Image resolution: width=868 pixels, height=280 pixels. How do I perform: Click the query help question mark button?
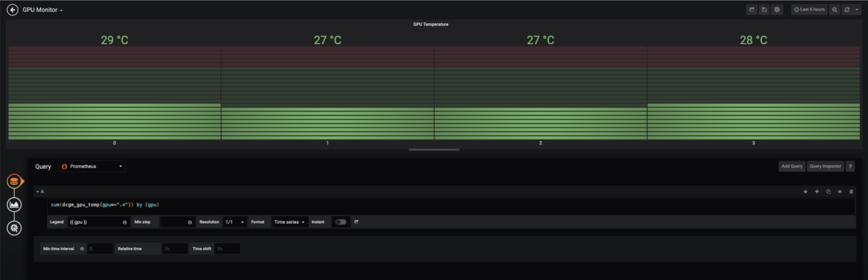pyautogui.click(x=850, y=167)
